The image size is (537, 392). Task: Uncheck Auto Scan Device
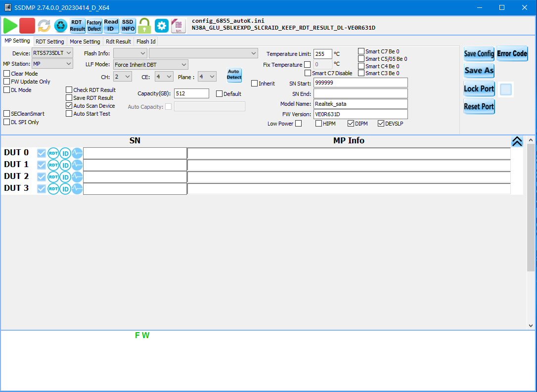(x=69, y=106)
